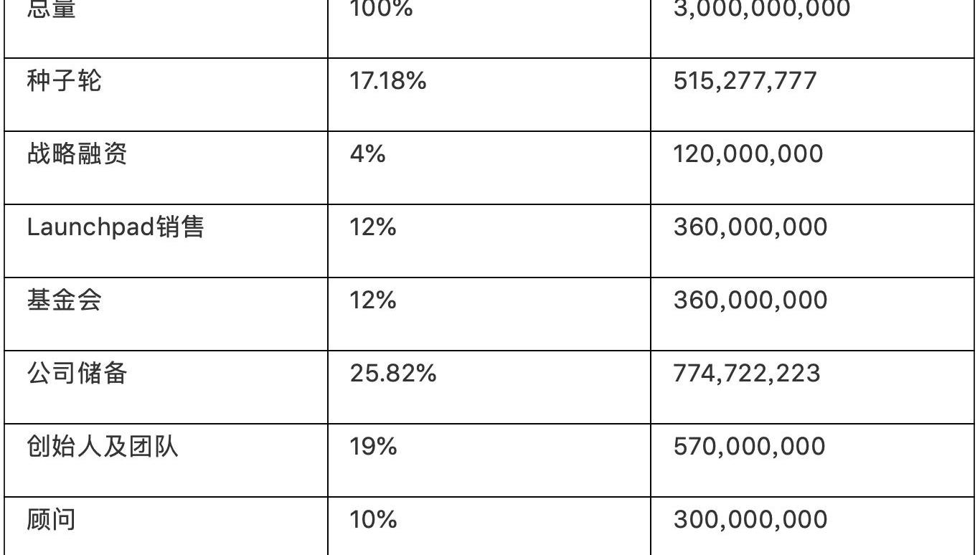This screenshot has width=980, height=555.
Task: Select the 300,000,000 amount cell
Action: tap(750, 520)
